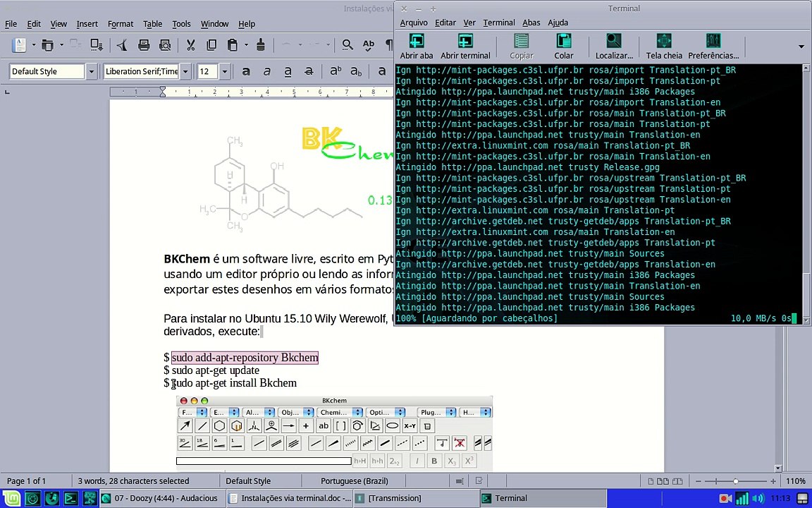812x508 pixels.
Task: Open Writer Tools menu
Action: [x=181, y=24]
